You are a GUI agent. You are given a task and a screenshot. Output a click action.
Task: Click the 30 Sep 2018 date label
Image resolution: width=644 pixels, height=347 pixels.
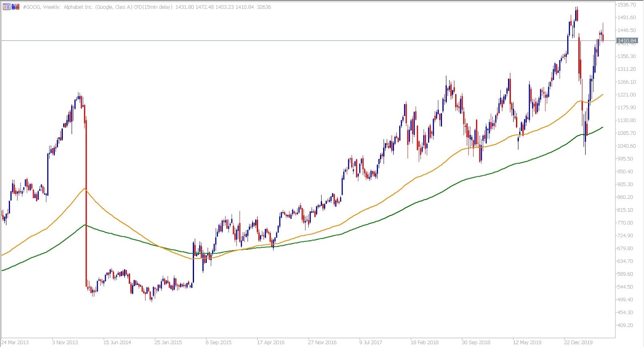click(x=476, y=343)
